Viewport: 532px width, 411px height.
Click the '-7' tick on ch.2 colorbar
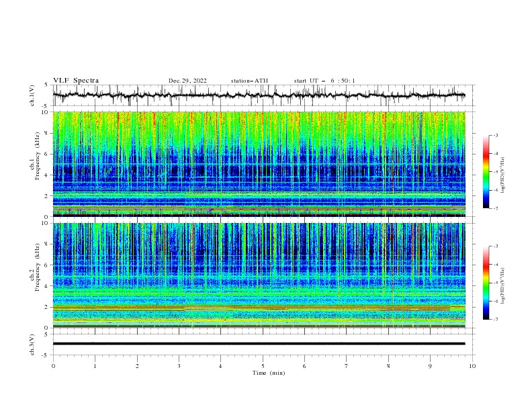[496, 320]
